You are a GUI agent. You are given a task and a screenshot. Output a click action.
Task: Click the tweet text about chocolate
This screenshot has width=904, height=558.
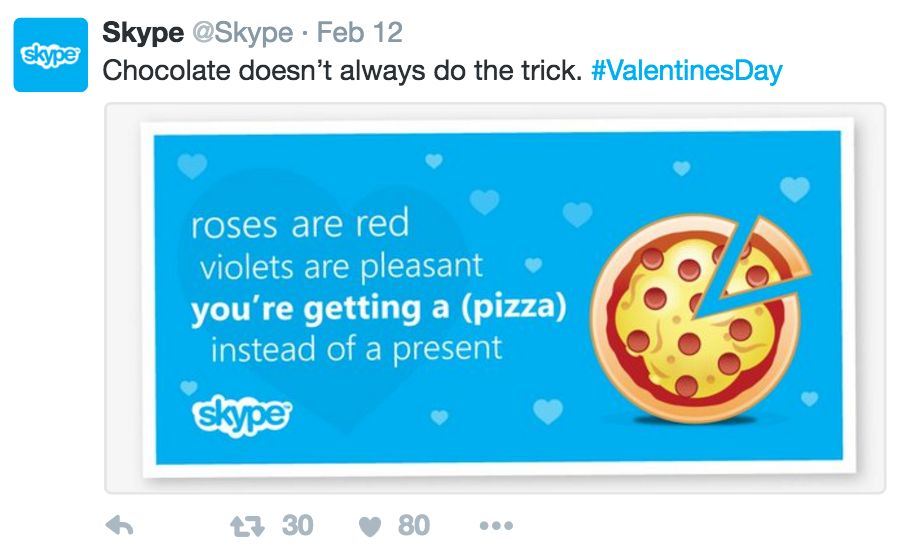(342, 71)
